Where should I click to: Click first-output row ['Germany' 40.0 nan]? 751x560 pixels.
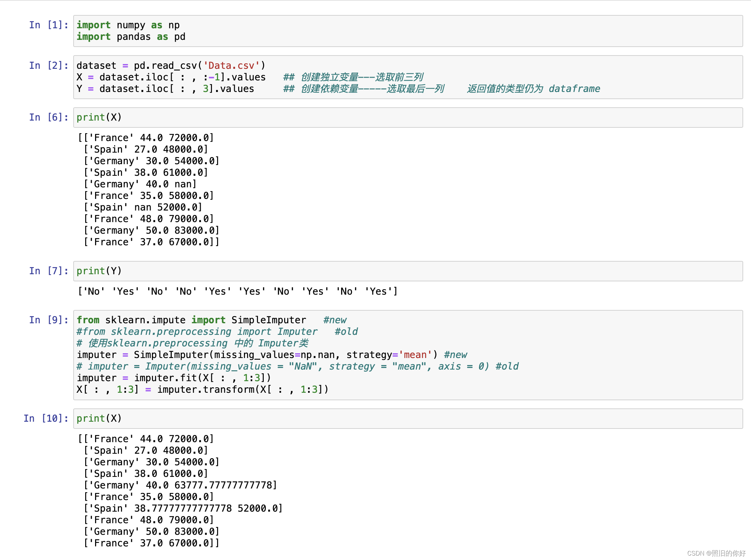[x=140, y=184]
